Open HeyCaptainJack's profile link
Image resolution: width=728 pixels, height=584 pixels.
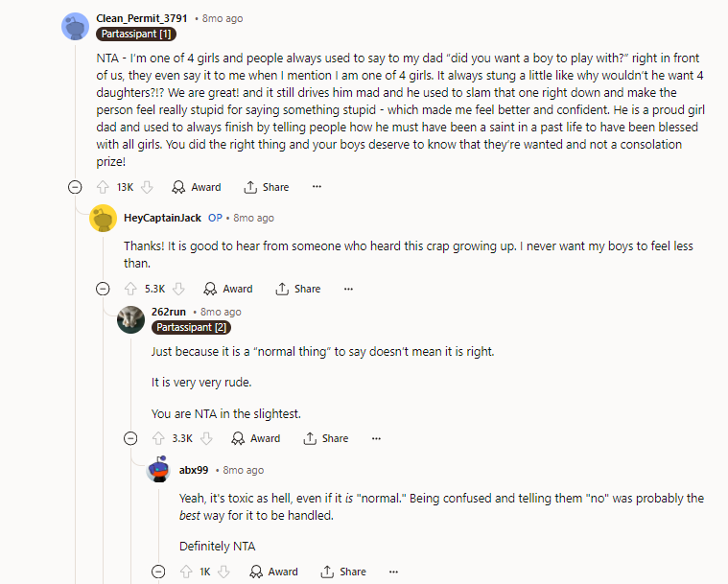[162, 218]
